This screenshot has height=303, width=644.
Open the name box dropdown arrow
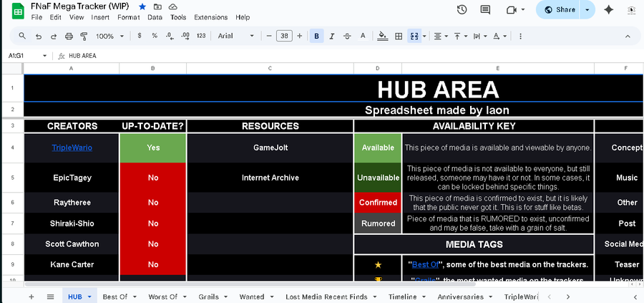pos(45,56)
